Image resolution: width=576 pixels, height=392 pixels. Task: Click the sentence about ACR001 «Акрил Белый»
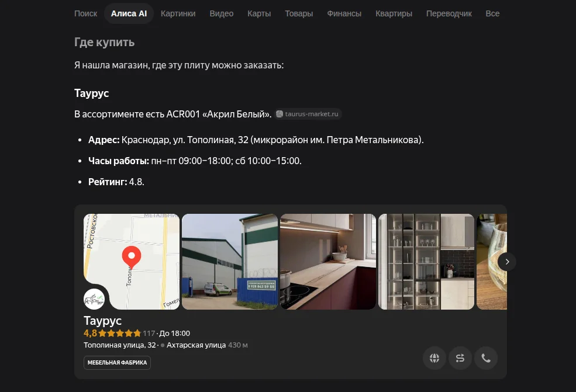(x=173, y=114)
